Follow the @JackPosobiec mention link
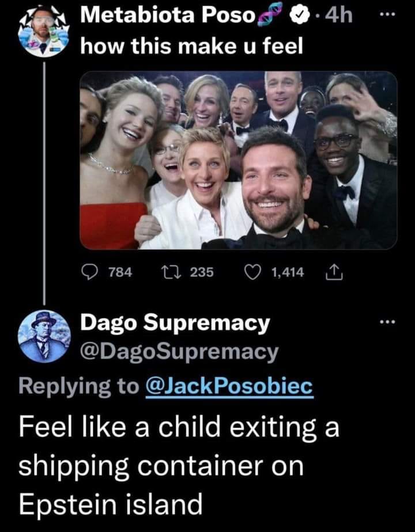 pos(231,387)
